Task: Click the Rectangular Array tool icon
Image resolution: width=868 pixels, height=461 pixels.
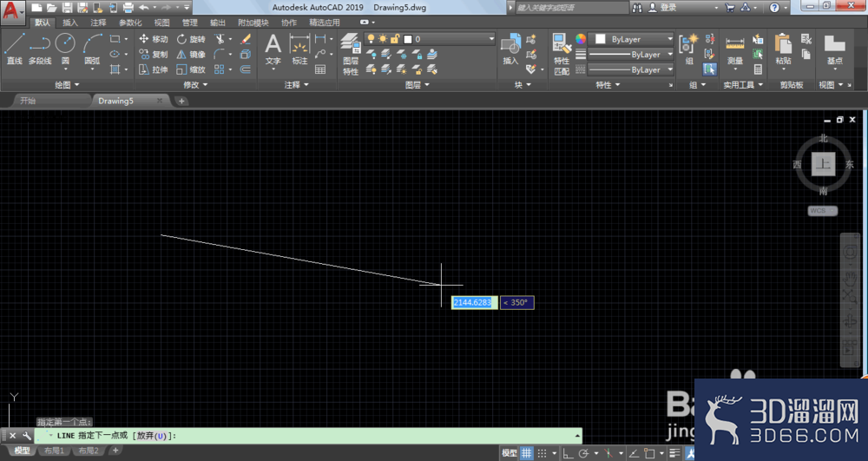Action: (x=220, y=69)
